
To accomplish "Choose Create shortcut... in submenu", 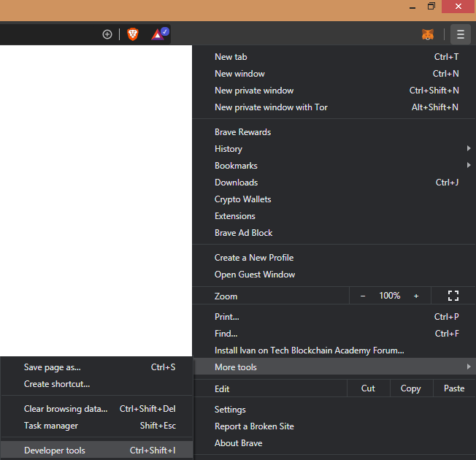I will [96, 384].
